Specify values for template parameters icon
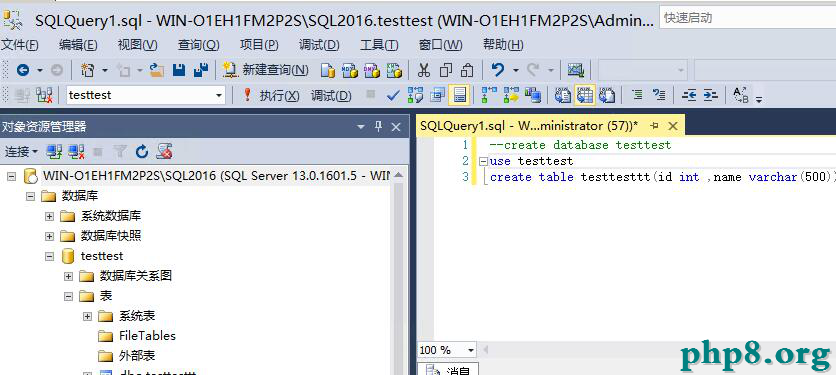The image size is (836, 375). click(740, 95)
